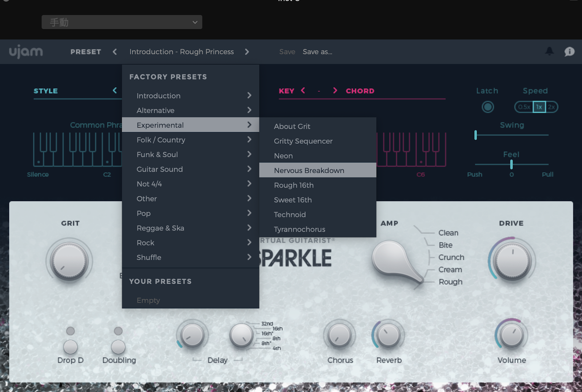Click the PRESET label
This screenshot has width=582, height=392.
pyautogui.click(x=86, y=52)
